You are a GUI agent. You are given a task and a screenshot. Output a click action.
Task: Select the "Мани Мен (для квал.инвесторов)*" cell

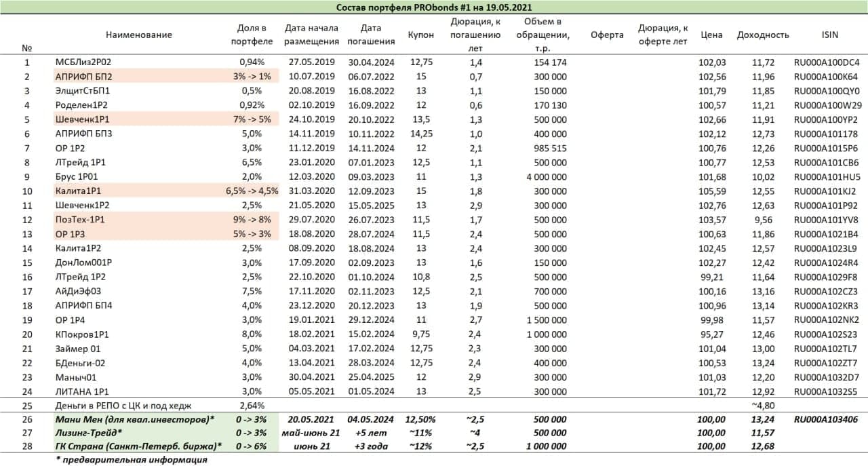pyautogui.click(x=135, y=420)
